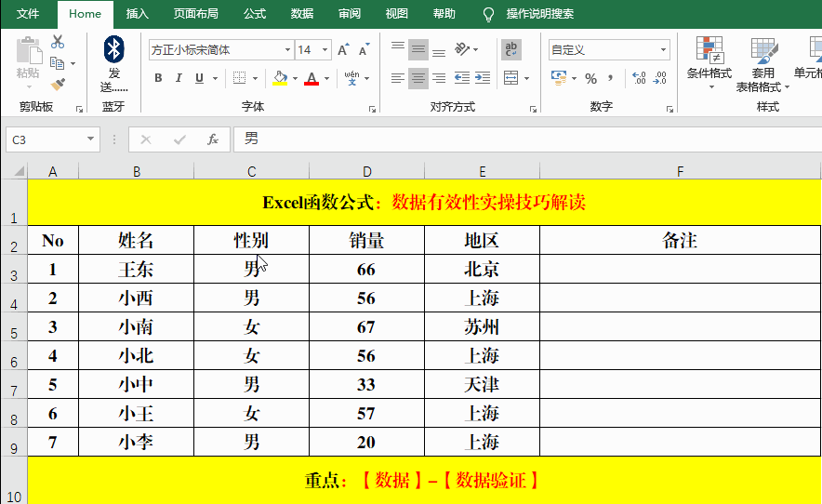Screen dimensions: 822x504
Task: Expand font color palette arrow
Action: [x=326, y=78]
